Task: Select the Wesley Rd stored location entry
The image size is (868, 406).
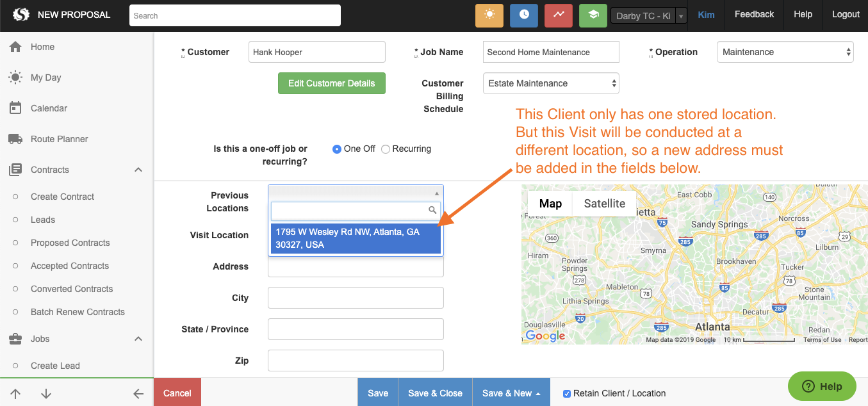Action: pos(356,238)
